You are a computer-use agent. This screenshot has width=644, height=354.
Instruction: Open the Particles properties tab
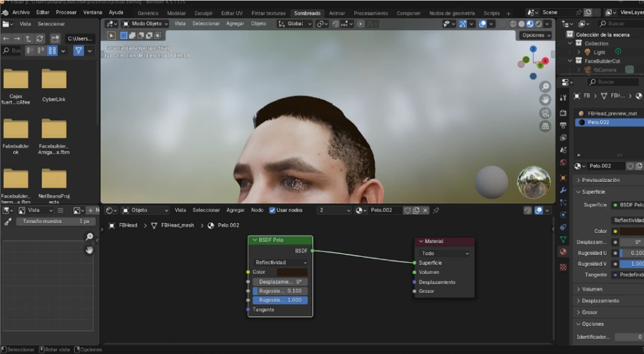(x=563, y=202)
